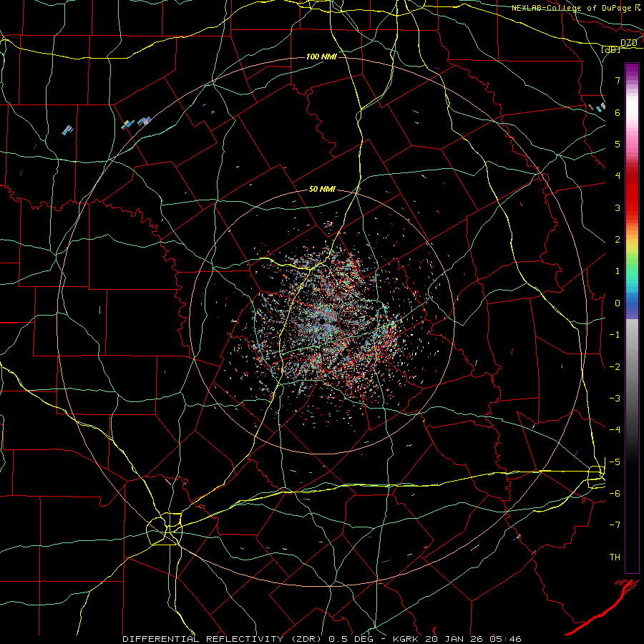The width and height of the screenshot is (644, 644).
Task: Select the "DZD" product label above the scale
Action: 628,43
